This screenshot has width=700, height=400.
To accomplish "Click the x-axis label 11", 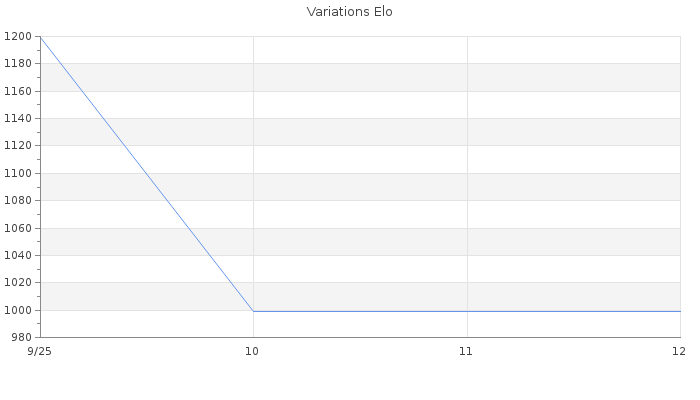I will [x=466, y=351].
